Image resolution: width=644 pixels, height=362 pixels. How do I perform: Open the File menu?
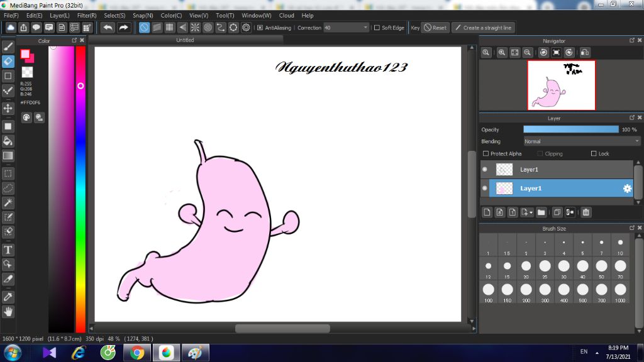point(11,15)
